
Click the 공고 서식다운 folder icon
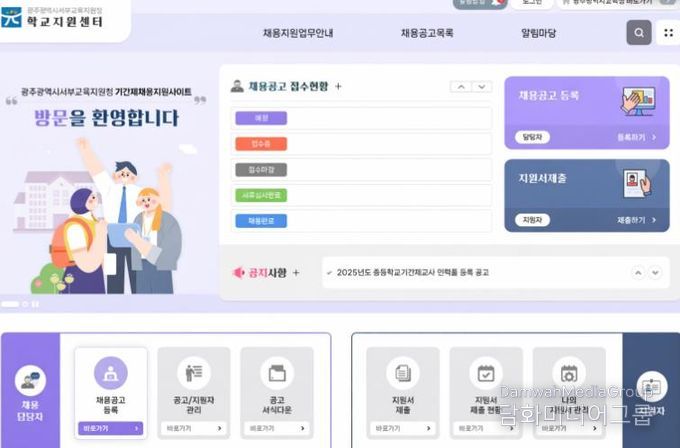point(277,373)
